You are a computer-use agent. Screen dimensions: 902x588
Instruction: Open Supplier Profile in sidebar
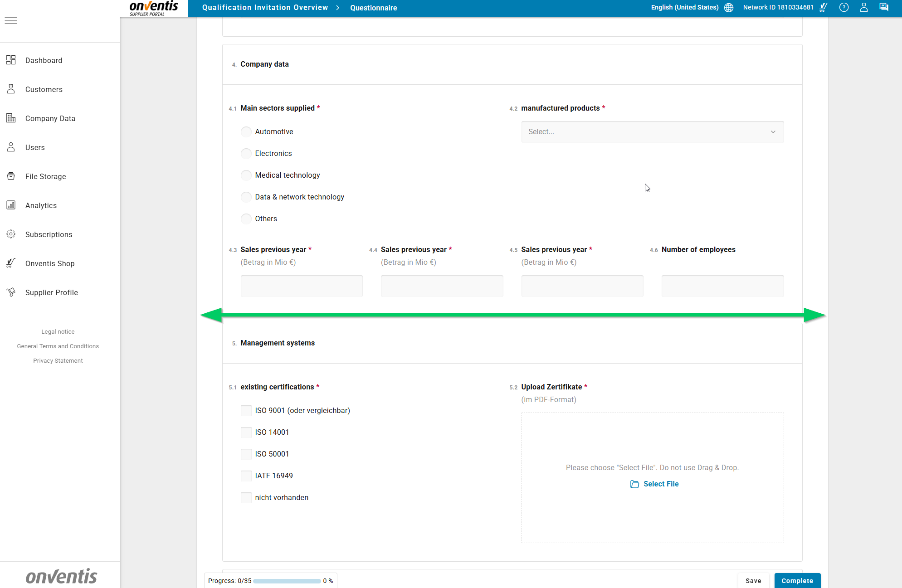[52, 292]
